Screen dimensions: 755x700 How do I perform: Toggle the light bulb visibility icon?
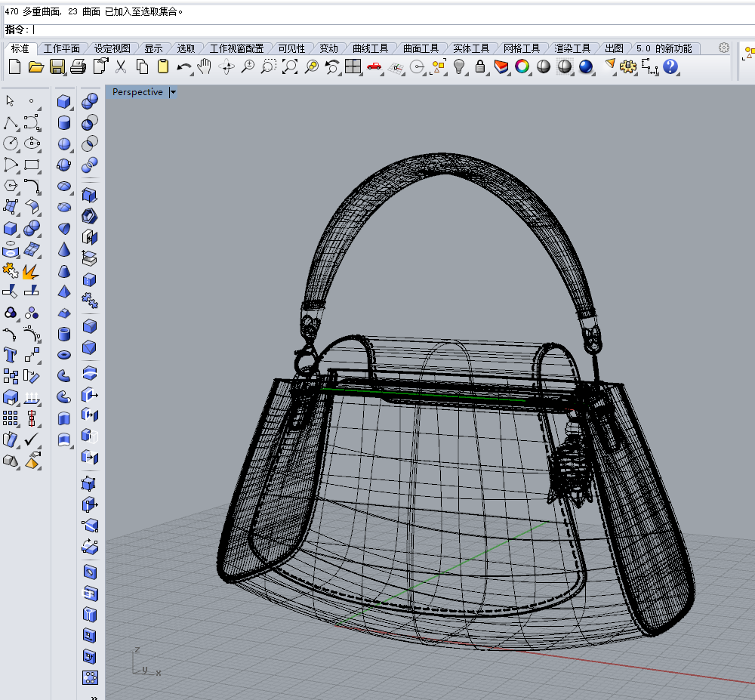pos(459,66)
